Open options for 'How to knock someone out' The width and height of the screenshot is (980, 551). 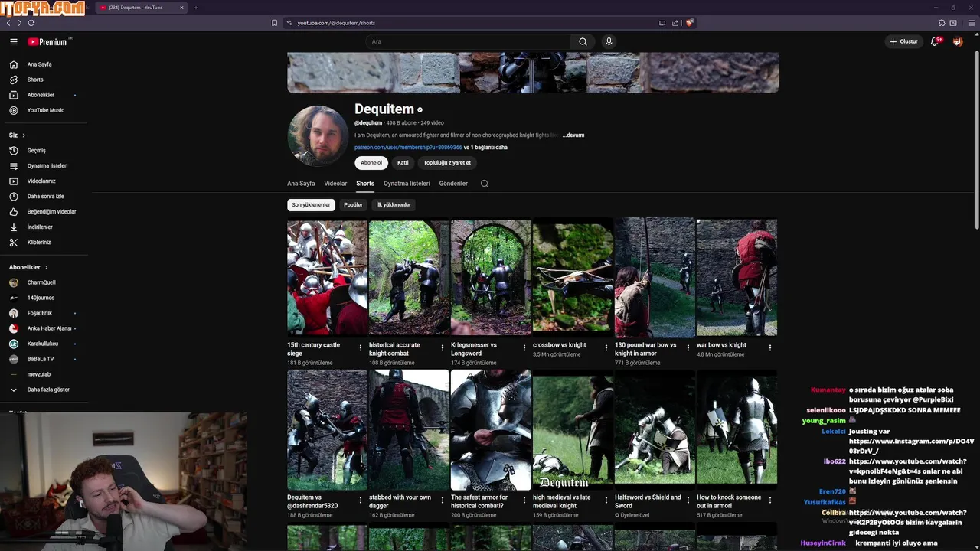point(770,500)
